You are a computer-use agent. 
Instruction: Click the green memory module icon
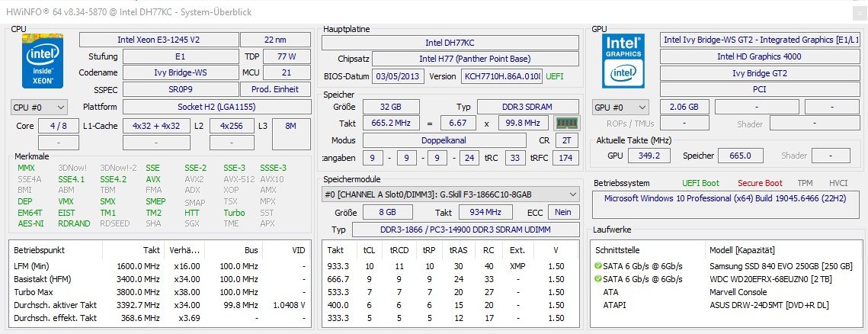(x=566, y=123)
